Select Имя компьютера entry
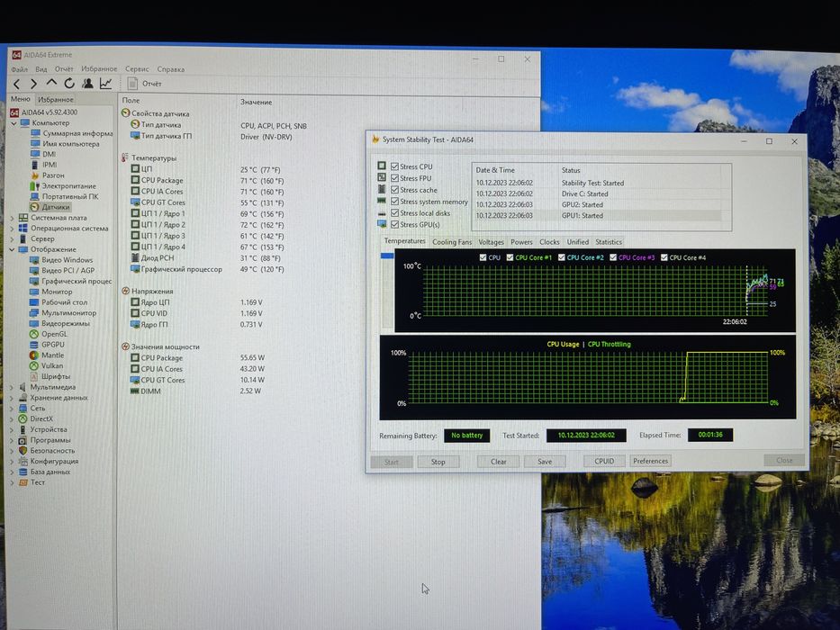 (65, 144)
